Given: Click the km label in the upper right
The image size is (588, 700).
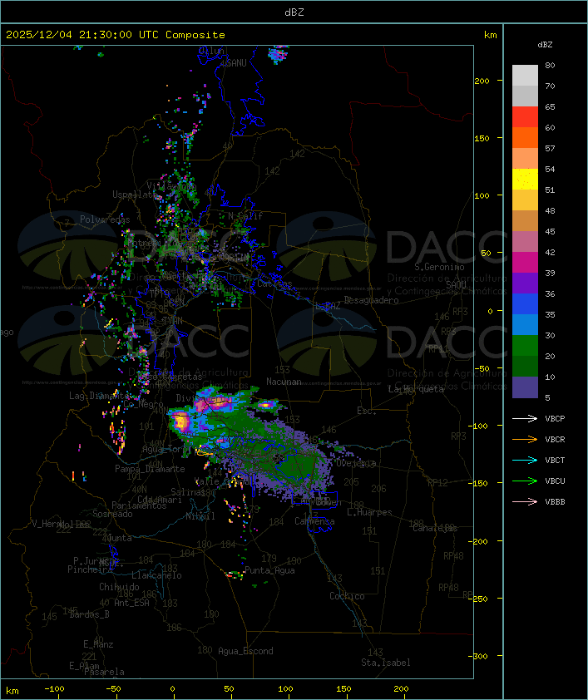Looking at the screenshot, I should pos(490,35).
